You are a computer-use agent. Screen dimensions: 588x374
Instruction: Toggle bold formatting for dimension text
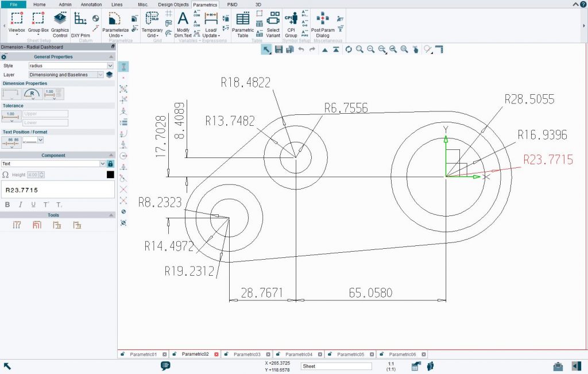tap(7, 204)
